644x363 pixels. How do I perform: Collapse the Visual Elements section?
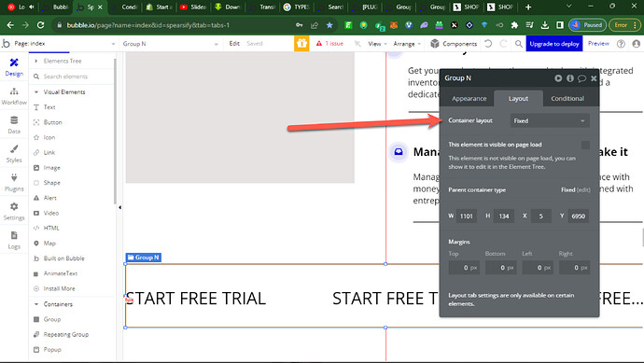36,92
